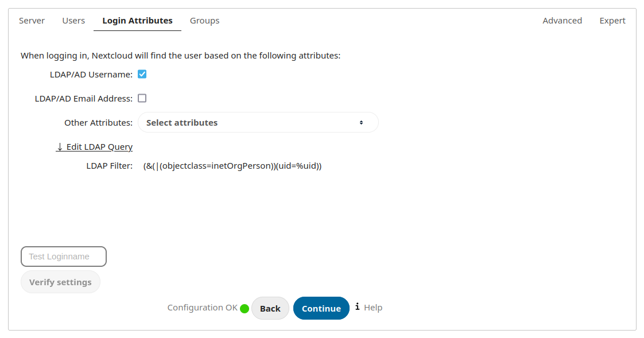
Task: Click the Back button
Action: (270, 308)
